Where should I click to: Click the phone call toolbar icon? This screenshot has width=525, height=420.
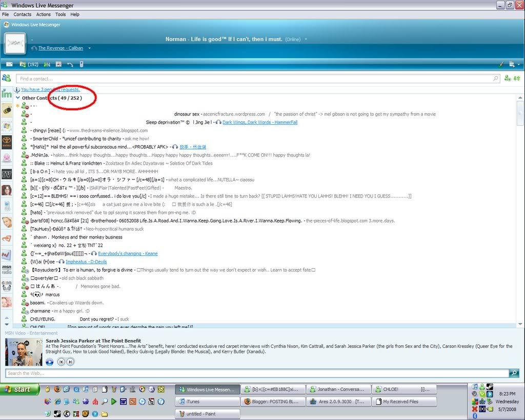click(70, 64)
